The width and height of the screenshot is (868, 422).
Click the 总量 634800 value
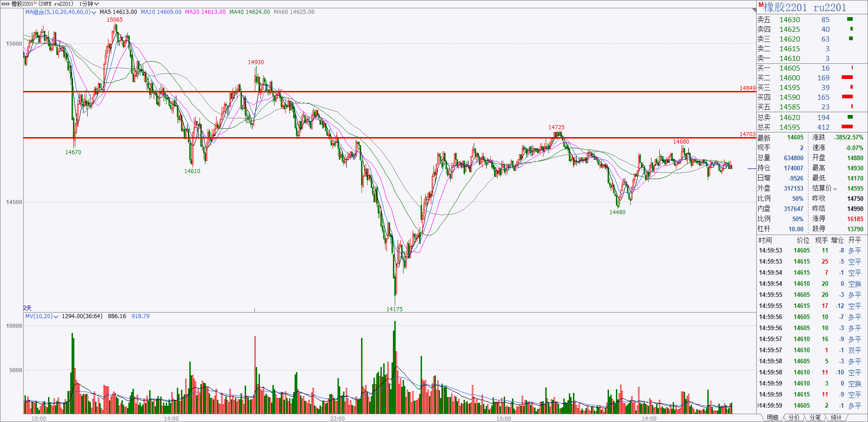pyautogui.click(x=794, y=158)
